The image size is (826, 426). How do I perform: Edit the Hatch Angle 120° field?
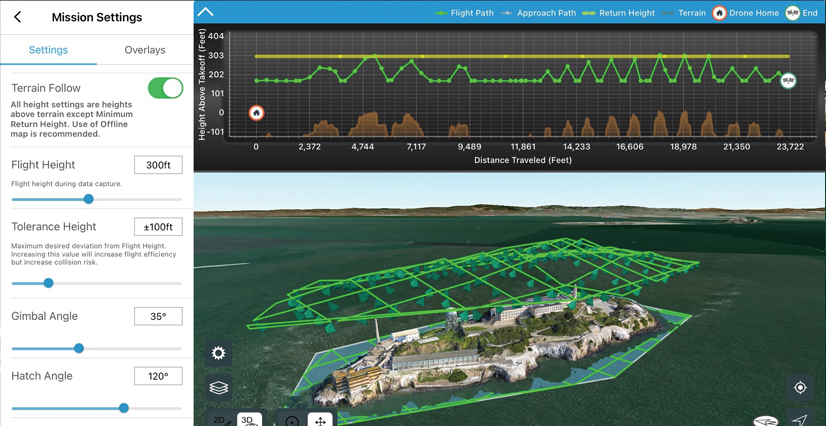[158, 377]
